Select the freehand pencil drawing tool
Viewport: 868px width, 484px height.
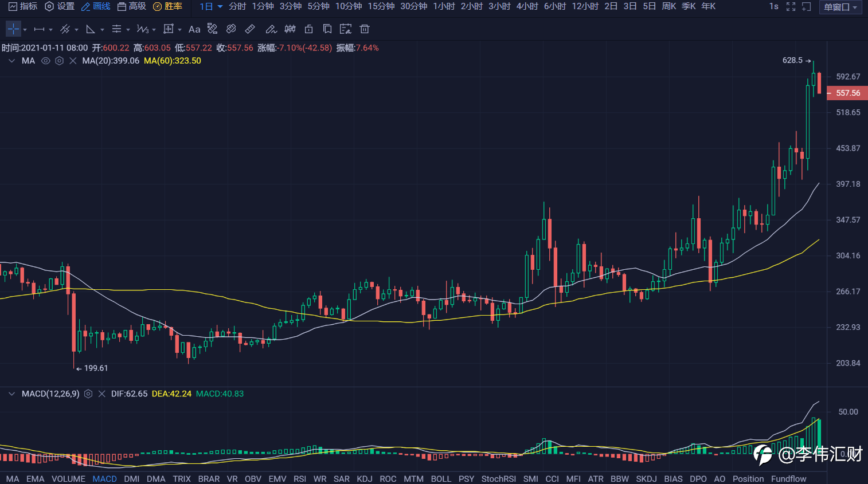click(271, 29)
